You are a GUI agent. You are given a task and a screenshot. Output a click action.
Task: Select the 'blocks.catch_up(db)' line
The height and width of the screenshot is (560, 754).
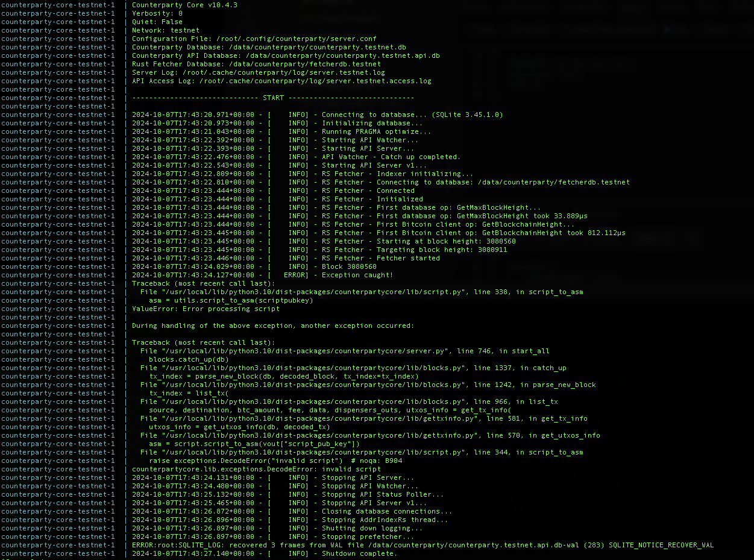pos(189,359)
